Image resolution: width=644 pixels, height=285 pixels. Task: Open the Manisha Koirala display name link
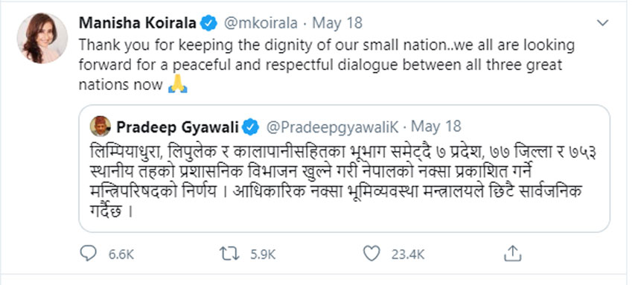pos(138,23)
